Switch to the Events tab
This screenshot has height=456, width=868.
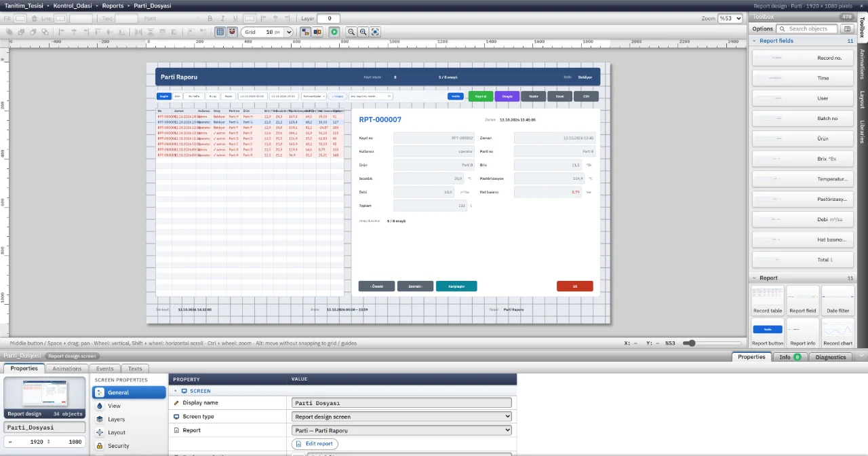point(105,368)
